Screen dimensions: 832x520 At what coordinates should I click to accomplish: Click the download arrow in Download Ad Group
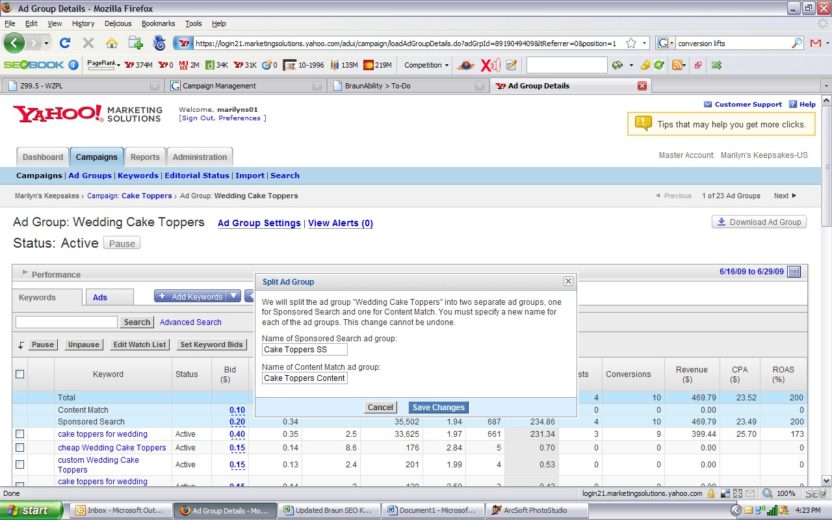pos(721,222)
